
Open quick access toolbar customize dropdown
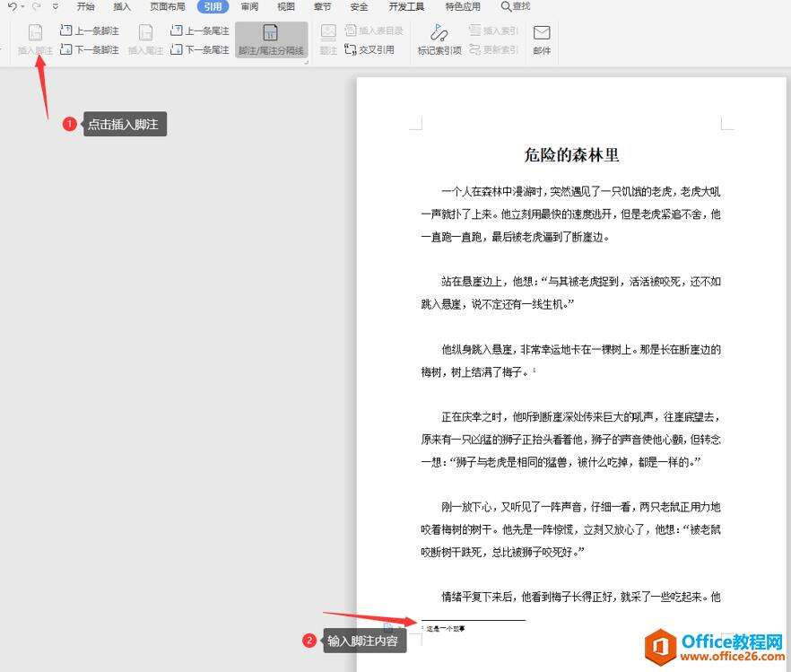[56, 7]
